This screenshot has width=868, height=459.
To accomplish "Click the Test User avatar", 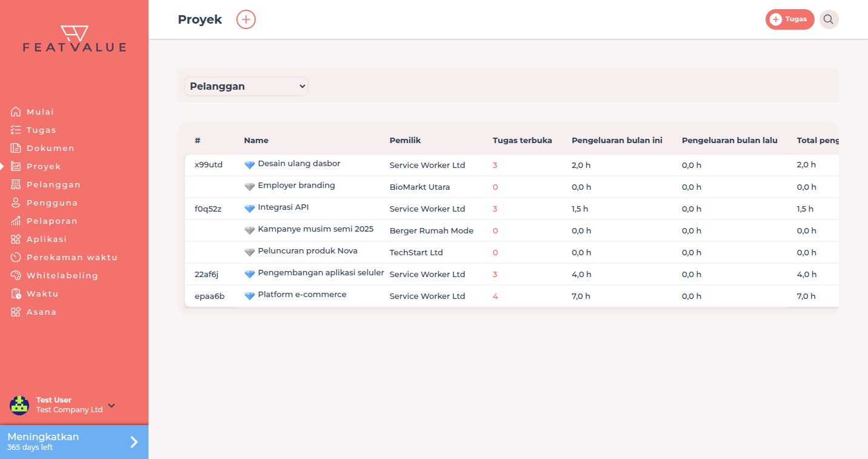I will coord(19,406).
